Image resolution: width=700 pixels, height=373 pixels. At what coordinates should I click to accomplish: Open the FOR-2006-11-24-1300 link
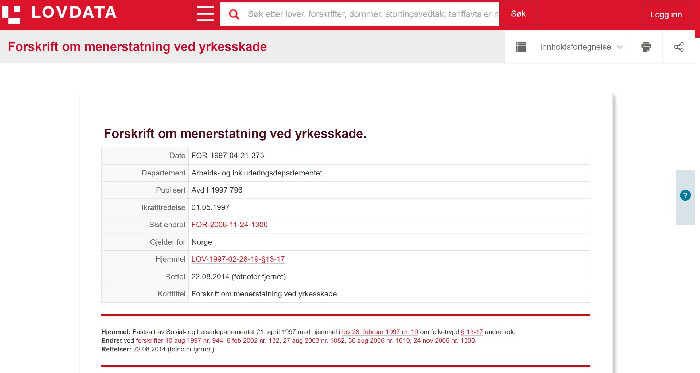pyautogui.click(x=229, y=224)
